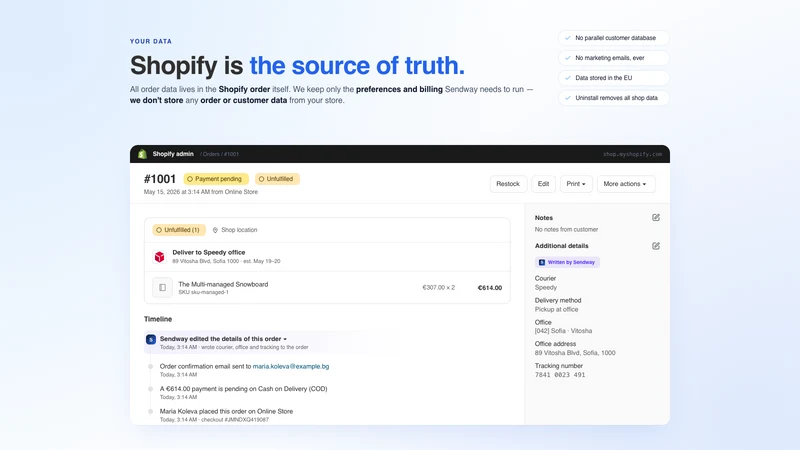The image size is (800, 450).
Task: Click the Restock button
Action: click(x=508, y=184)
